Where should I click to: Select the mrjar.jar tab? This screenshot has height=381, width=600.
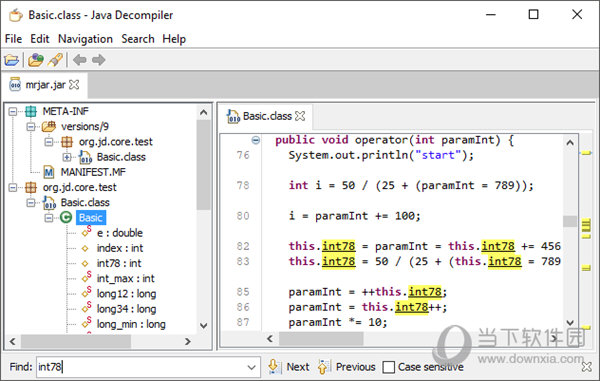45,85
